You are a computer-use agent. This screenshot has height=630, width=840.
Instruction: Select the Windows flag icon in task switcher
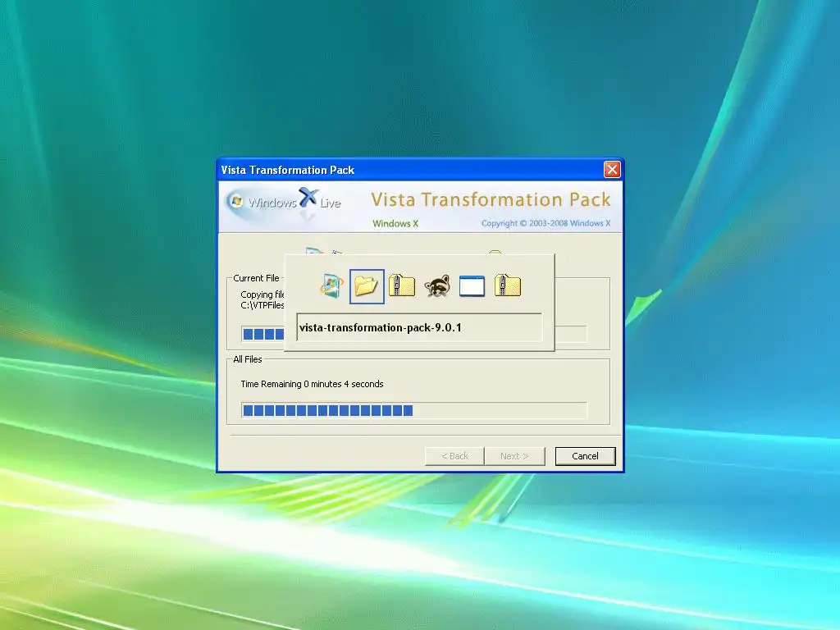click(x=332, y=286)
